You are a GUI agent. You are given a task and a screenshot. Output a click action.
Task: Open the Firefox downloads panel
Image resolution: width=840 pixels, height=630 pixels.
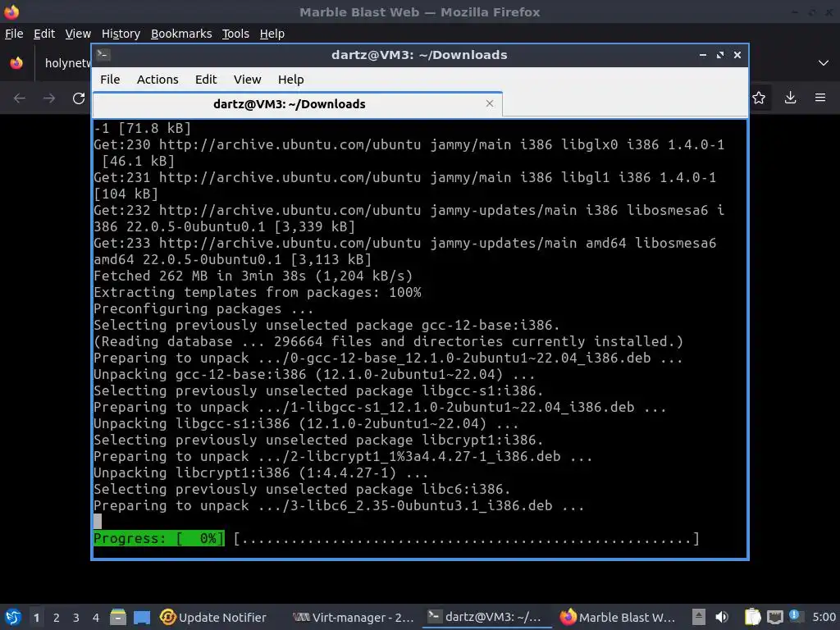pos(790,98)
